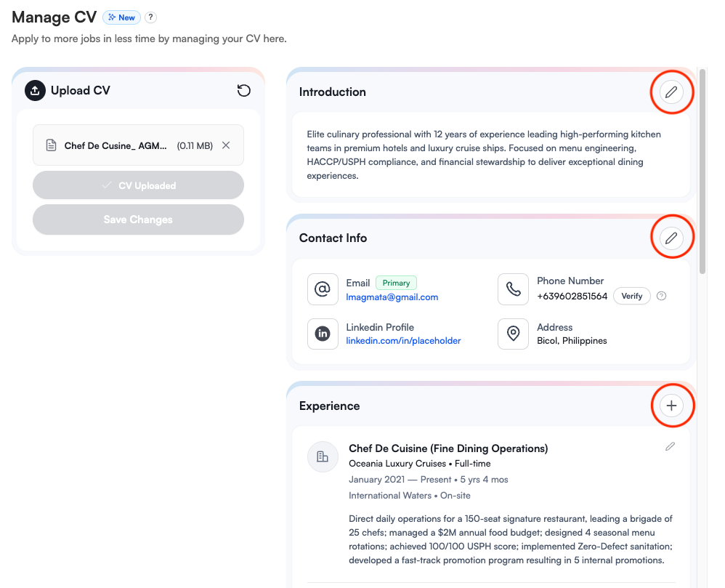Click the Save Changes button
This screenshot has width=725, height=588.
tap(138, 220)
